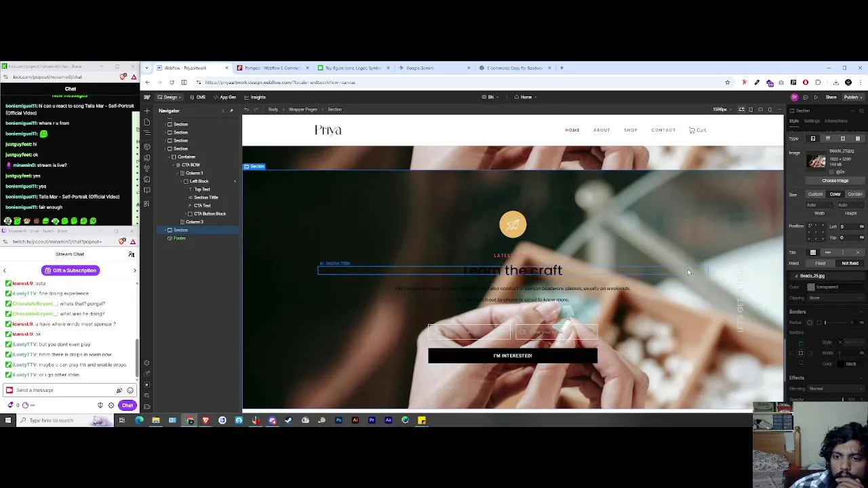The image size is (868, 488).
Task: Click the I'M INTERESTED! button on canvas
Action: tap(513, 355)
